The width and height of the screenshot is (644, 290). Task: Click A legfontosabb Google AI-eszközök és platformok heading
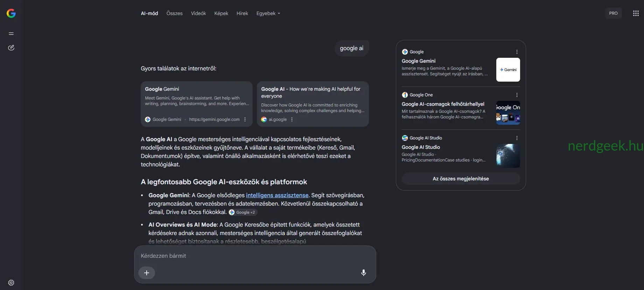click(224, 182)
